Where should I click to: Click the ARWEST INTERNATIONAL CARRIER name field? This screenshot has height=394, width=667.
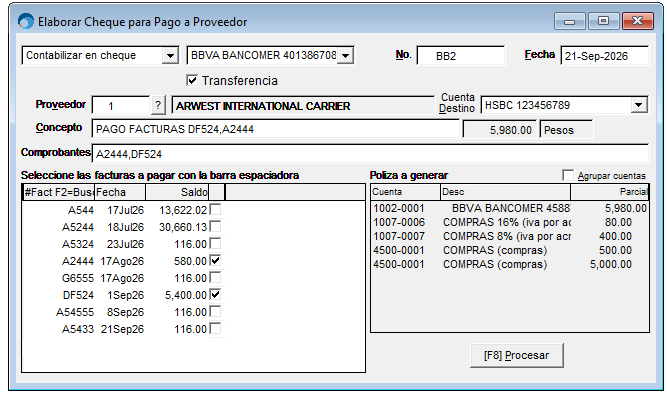tap(303, 106)
